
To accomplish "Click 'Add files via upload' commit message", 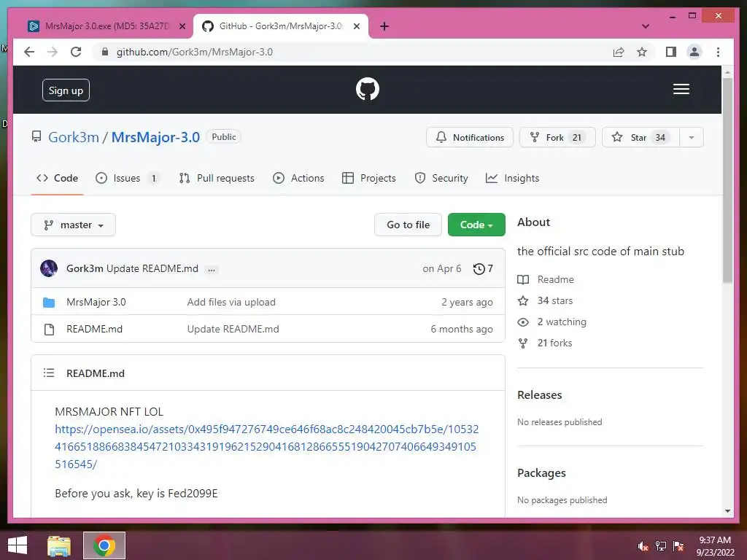I will [231, 302].
